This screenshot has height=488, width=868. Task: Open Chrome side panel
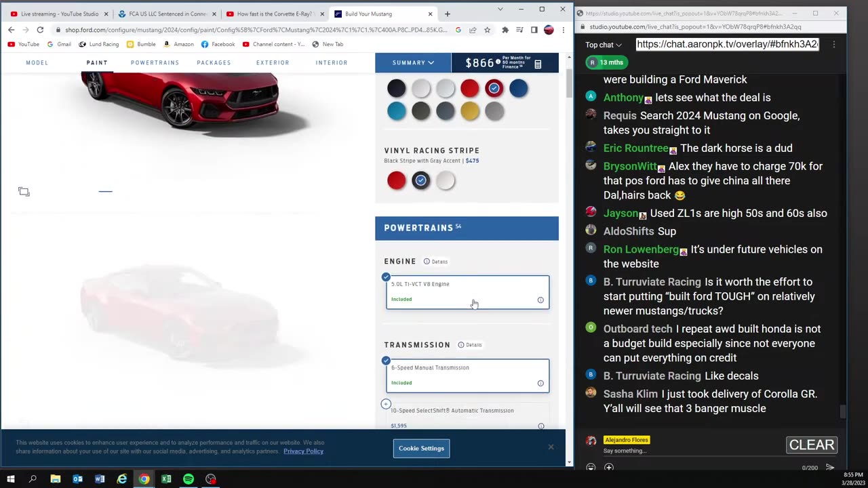(x=534, y=30)
